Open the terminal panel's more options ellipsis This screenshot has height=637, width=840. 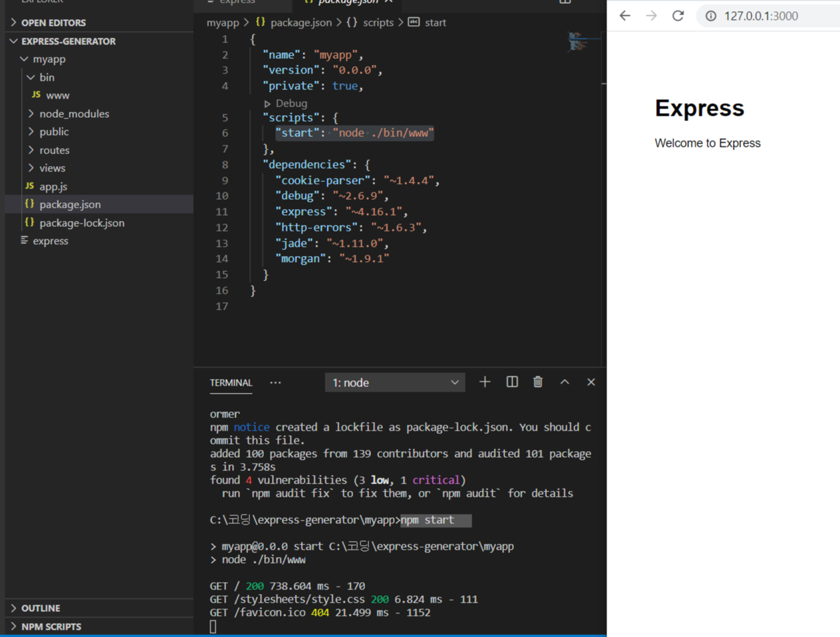(275, 383)
